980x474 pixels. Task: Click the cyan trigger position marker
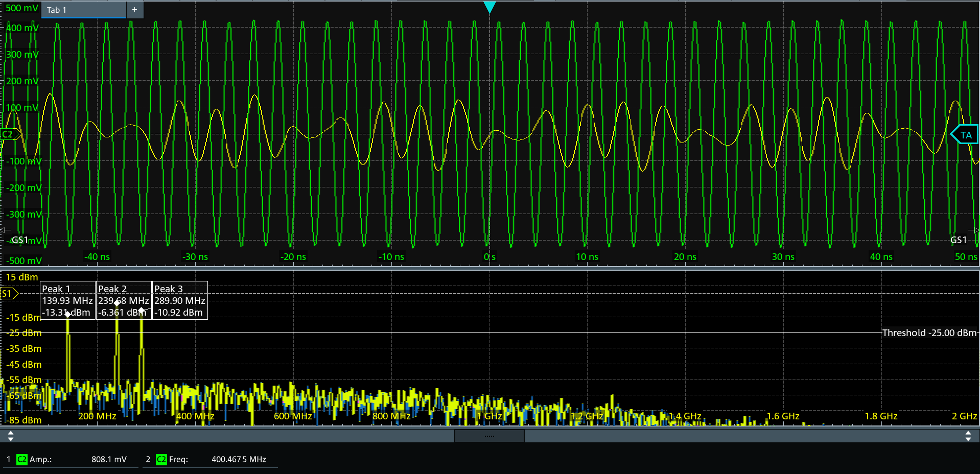pyautogui.click(x=489, y=7)
